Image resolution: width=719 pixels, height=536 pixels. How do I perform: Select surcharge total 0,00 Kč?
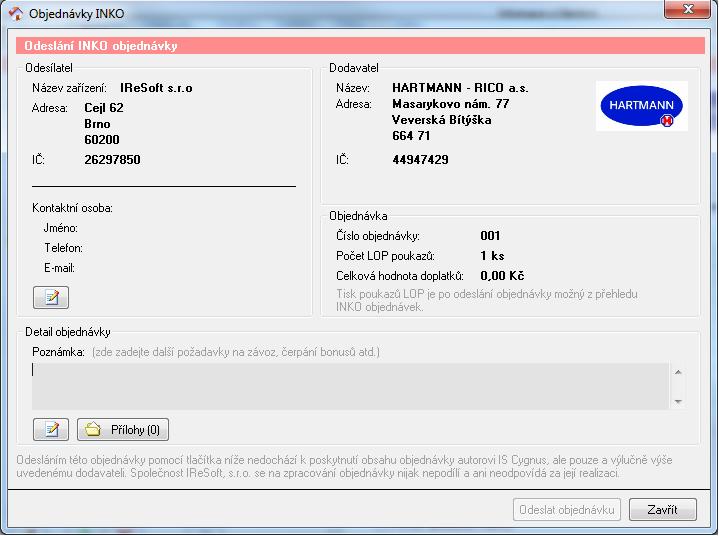point(502,276)
